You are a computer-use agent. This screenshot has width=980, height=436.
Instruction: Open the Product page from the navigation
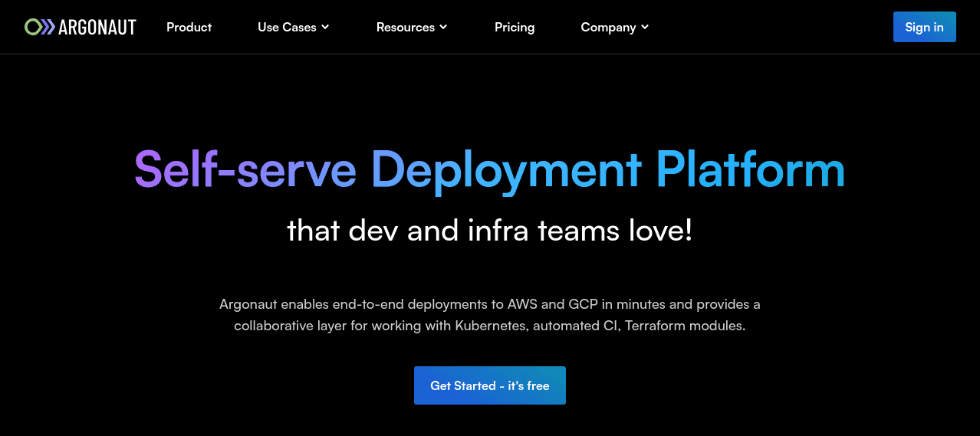[189, 27]
